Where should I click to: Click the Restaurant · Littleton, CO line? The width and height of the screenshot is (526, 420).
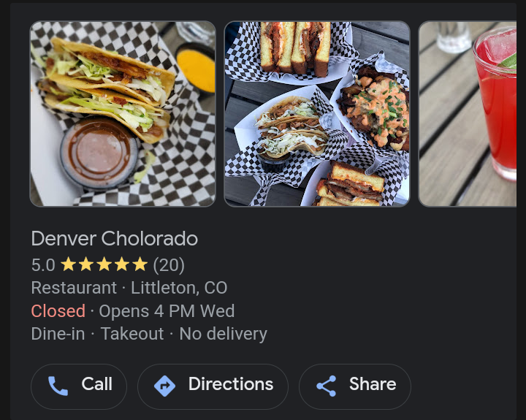pyautogui.click(x=129, y=288)
